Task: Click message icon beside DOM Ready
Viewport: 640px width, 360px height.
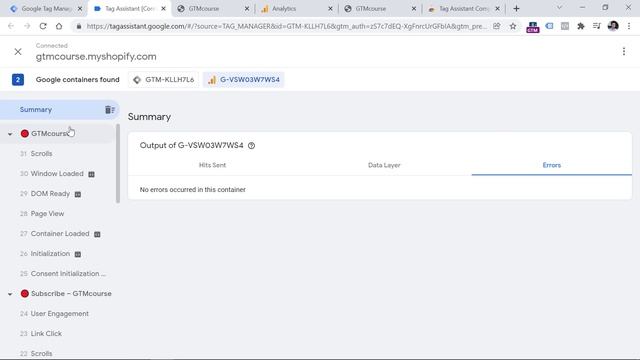Action: pyautogui.click(x=78, y=194)
